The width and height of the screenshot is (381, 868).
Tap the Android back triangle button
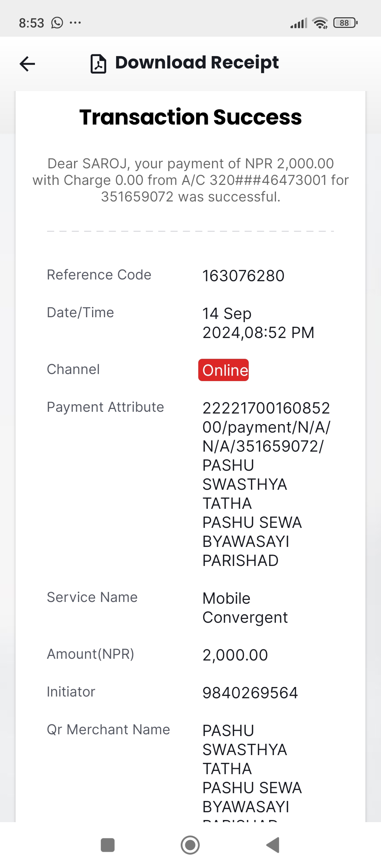coord(273,845)
